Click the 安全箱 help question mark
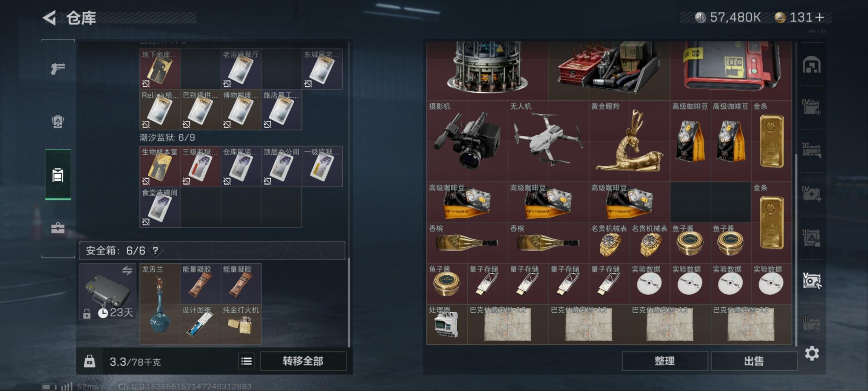The height and width of the screenshot is (391, 868). 155,250
